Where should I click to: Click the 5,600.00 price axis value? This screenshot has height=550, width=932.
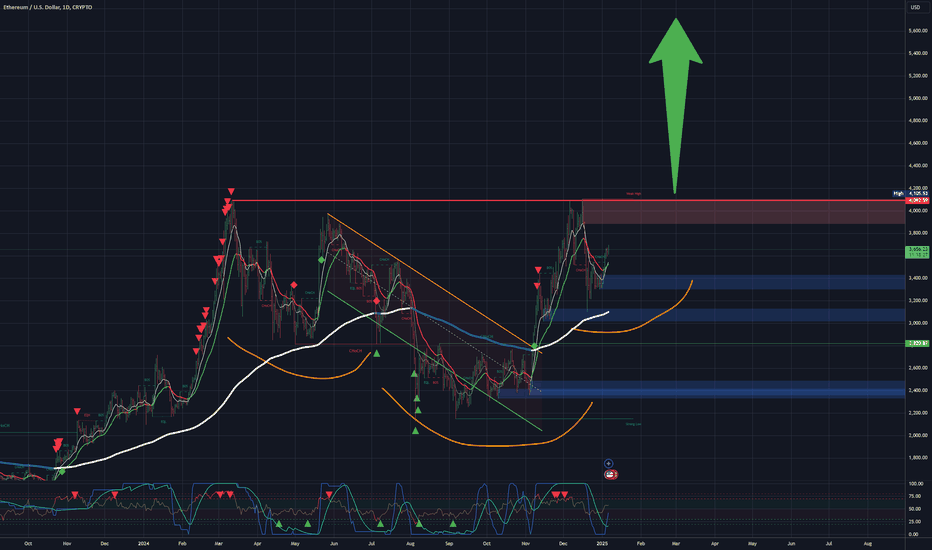point(918,30)
